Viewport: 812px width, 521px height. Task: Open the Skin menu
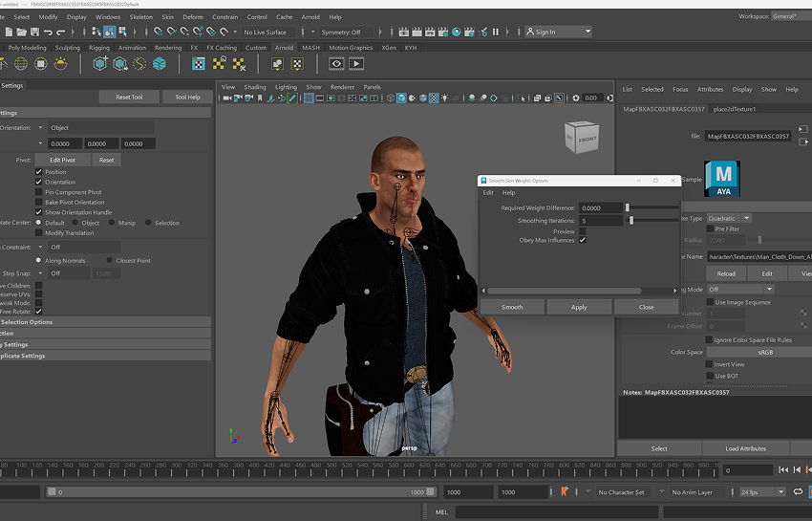[x=167, y=17]
